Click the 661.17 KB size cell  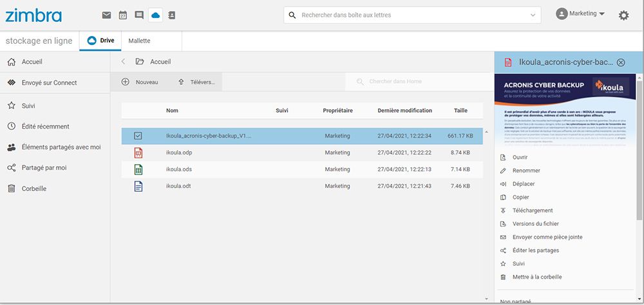pos(460,136)
